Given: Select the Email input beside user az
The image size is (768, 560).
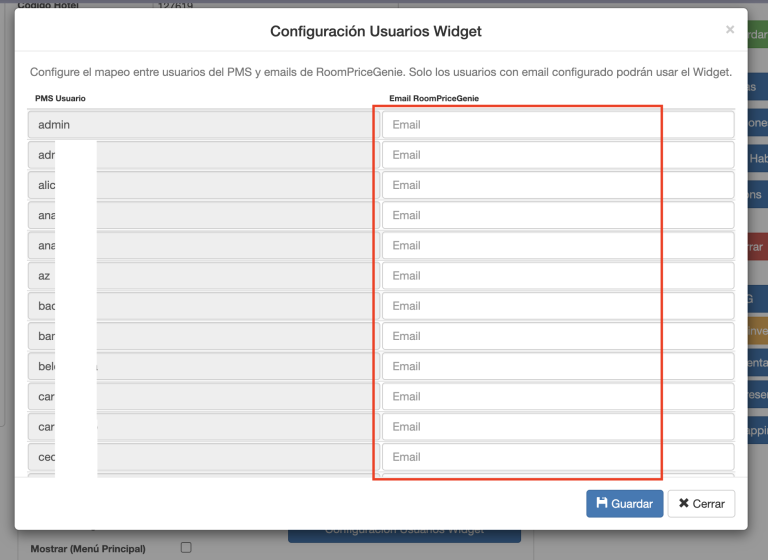Looking at the screenshot, I should point(557,275).
